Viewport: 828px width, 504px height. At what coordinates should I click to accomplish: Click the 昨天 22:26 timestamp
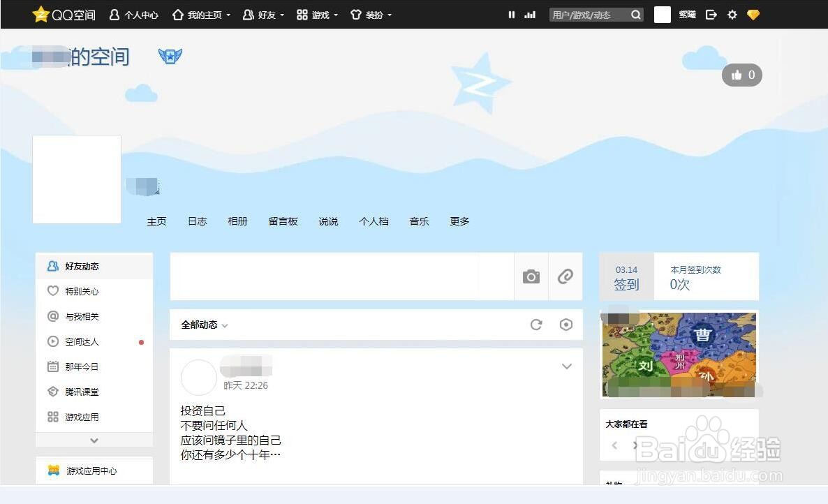[x=246, y=385]
